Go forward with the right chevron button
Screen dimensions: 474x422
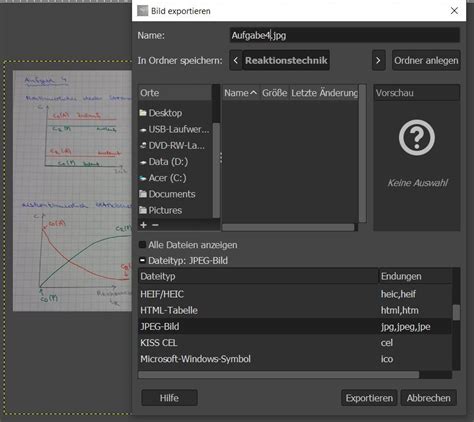(x=378, y=60)
